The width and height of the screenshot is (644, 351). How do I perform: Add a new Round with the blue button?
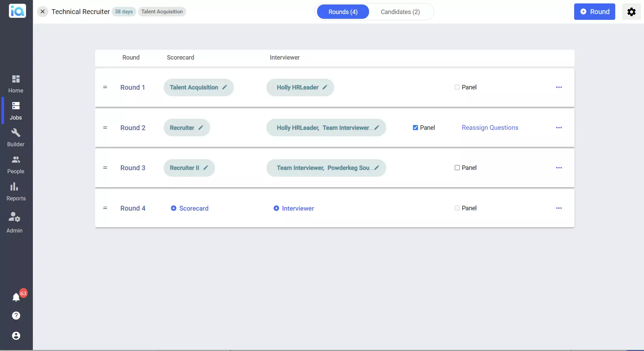tap(594, 12)
